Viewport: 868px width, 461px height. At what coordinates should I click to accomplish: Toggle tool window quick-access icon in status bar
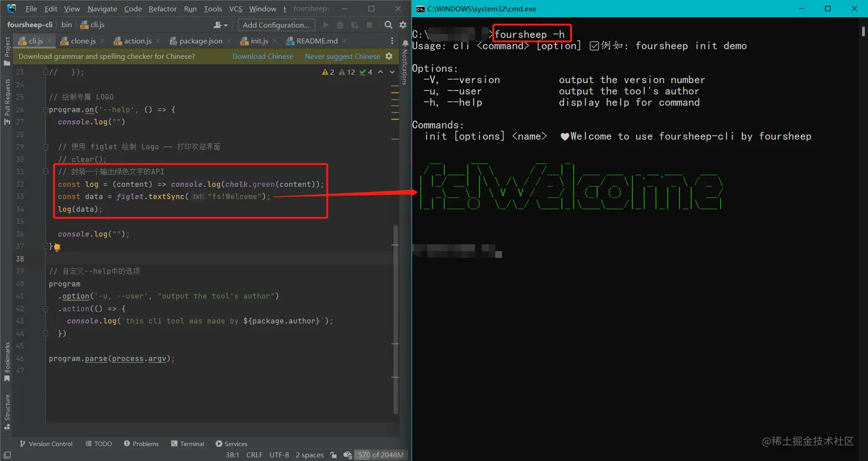tap(7, 455)
